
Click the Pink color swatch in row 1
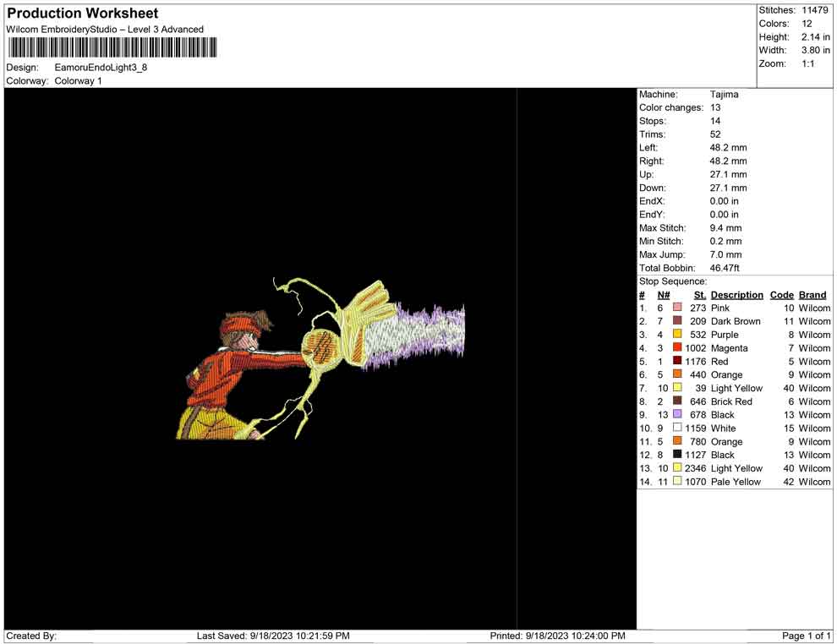677,308
